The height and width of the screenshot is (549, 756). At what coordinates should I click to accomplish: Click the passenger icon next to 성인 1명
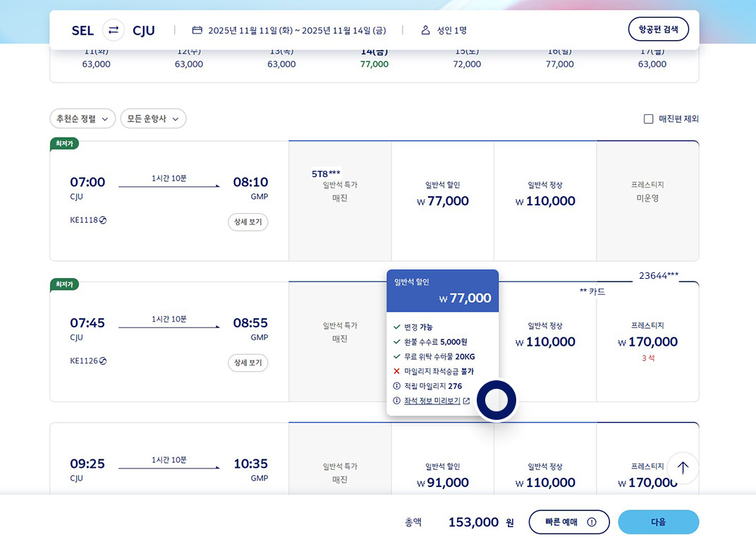(425, 30)
